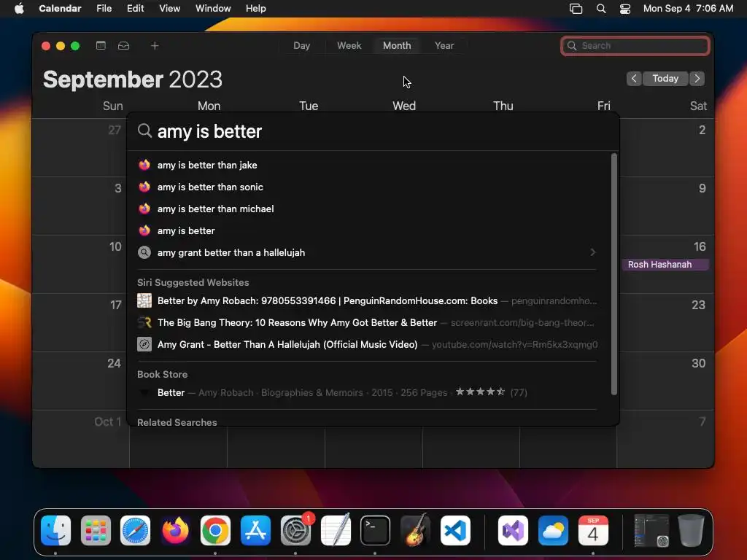Viewport: 747px width, 560px height.
Task: Click the date and time in menu bar
Action: coord(688,8)
